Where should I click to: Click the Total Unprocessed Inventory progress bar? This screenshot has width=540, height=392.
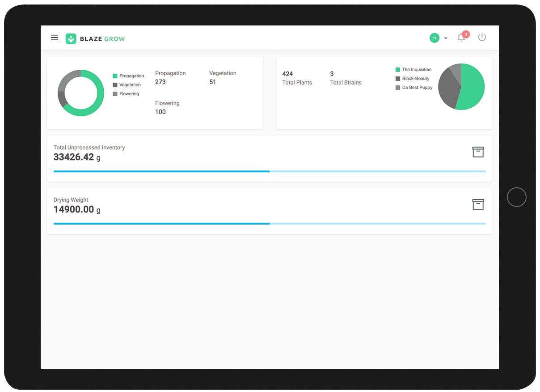tap(270, 171)
